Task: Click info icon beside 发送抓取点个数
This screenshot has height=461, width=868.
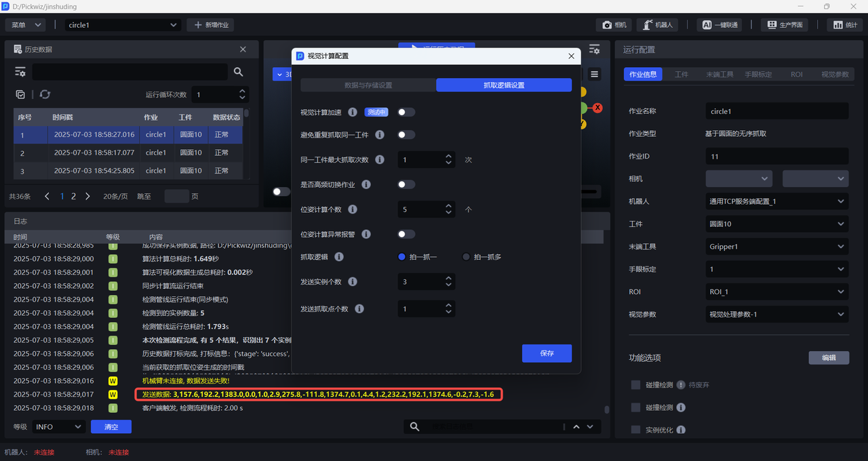Action: [359, 308]
